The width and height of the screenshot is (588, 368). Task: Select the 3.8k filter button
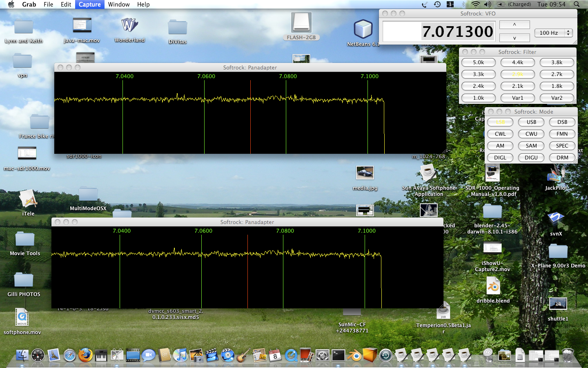(557, 62)
